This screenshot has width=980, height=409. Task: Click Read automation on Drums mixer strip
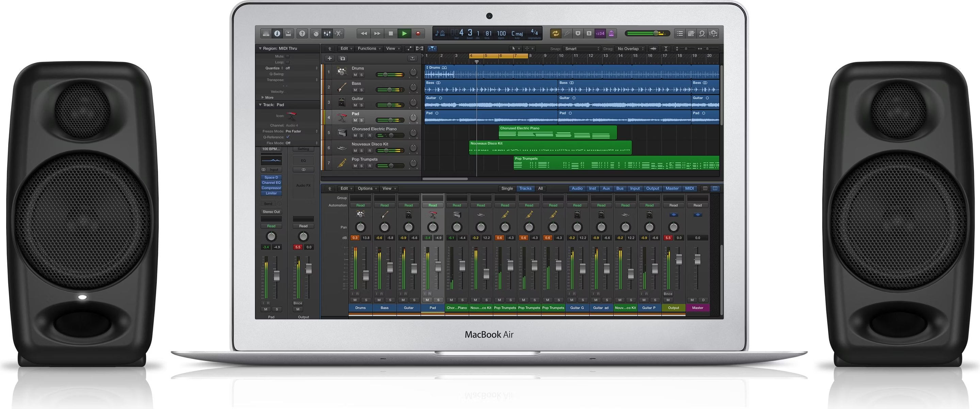point(360,206)
